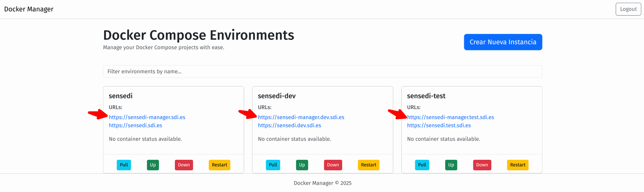This screenshot has height=192, width=644.
Task: Click Crear Nueva Instancia button
Action: (502, 42)
